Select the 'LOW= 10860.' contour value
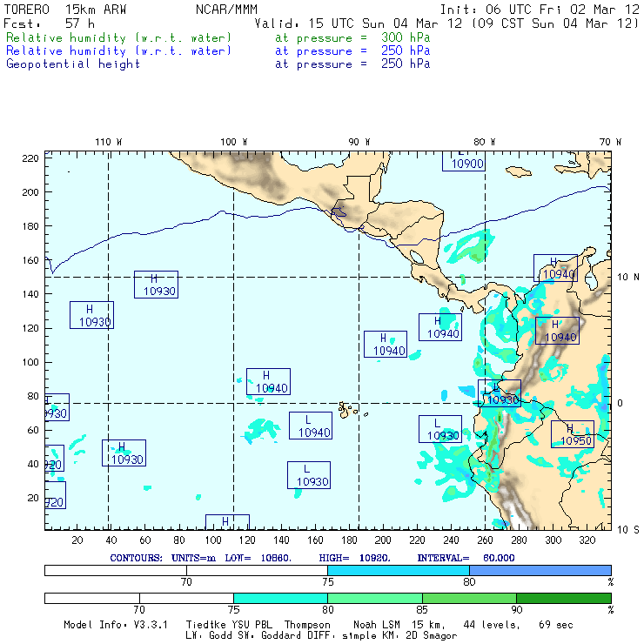644x644 pixels. pyautogui.click(x=258, y=558)
